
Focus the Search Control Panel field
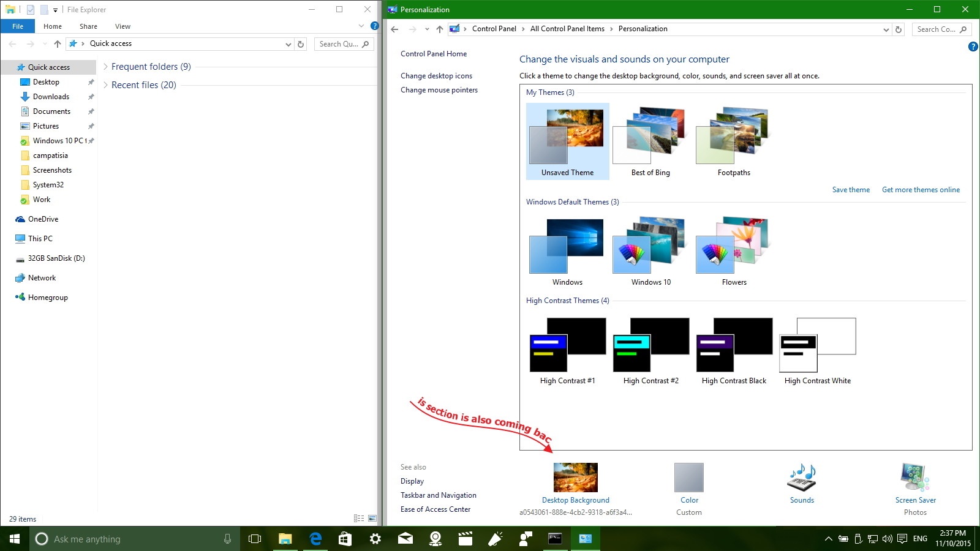point(941,29)
